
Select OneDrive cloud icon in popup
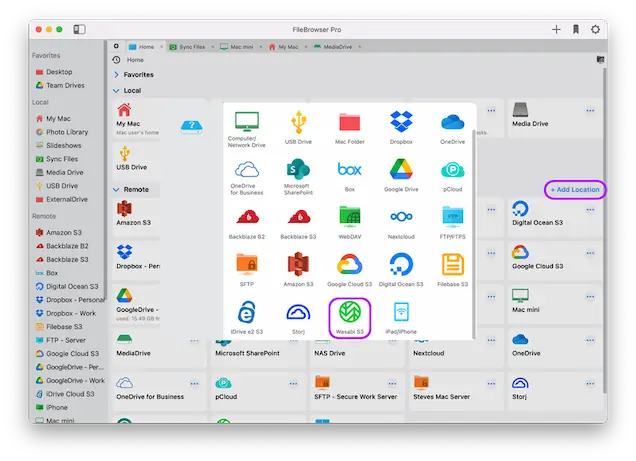click(453, 129)
